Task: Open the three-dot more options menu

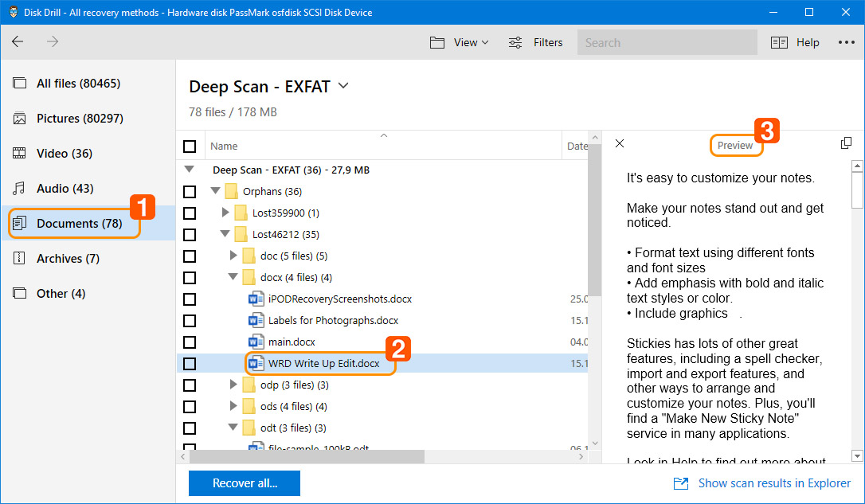Action: click(846, 42)
